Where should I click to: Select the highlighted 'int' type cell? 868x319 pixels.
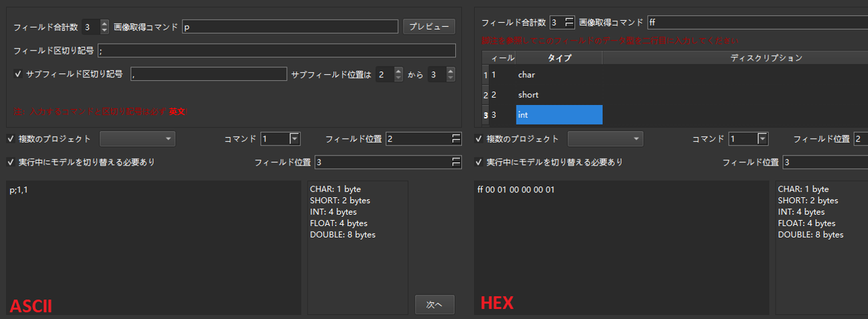point(560,115)
